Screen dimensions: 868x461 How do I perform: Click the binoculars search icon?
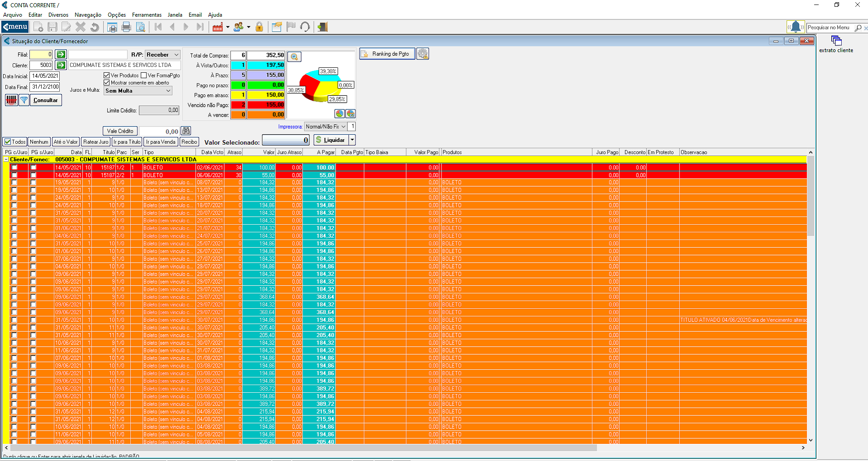[185, 131]
